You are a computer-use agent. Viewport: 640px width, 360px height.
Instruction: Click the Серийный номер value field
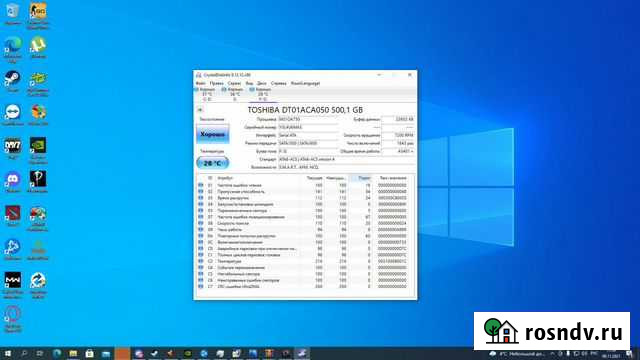[308, 127]
